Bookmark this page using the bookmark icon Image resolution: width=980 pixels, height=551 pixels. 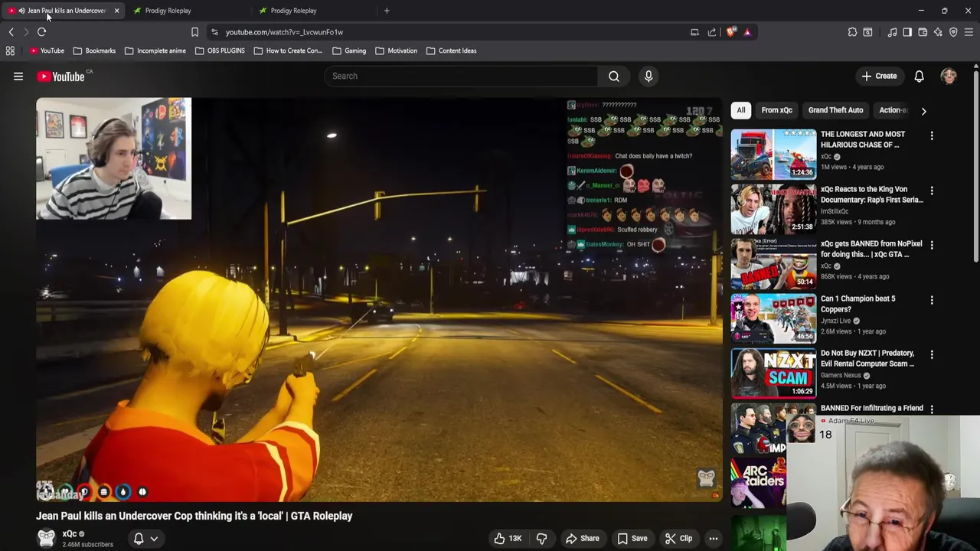tap(194, 32)
